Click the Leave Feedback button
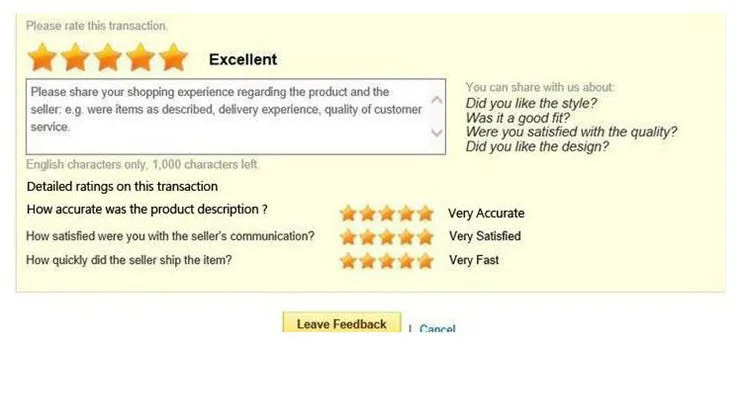The height and width of the screenshot is (393, 738). pos(342,322)
